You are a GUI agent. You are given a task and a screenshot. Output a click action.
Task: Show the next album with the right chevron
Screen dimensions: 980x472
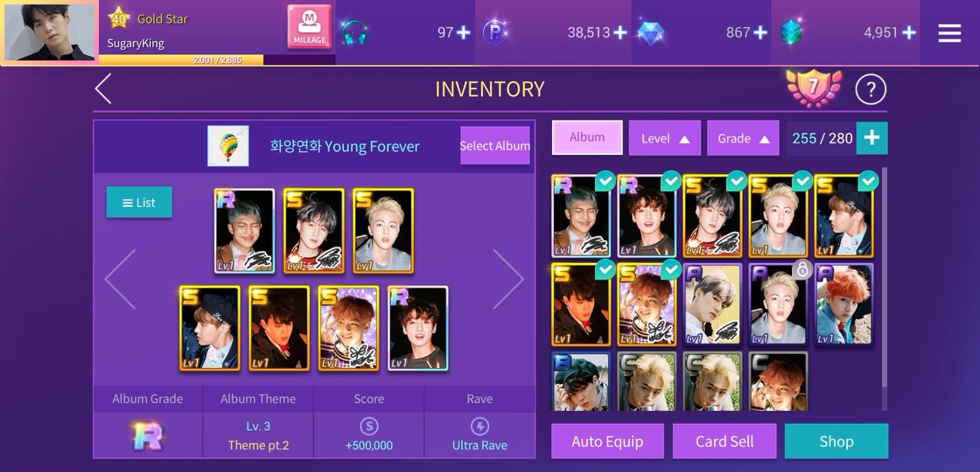pyautogui.click(x=508, y=279)
